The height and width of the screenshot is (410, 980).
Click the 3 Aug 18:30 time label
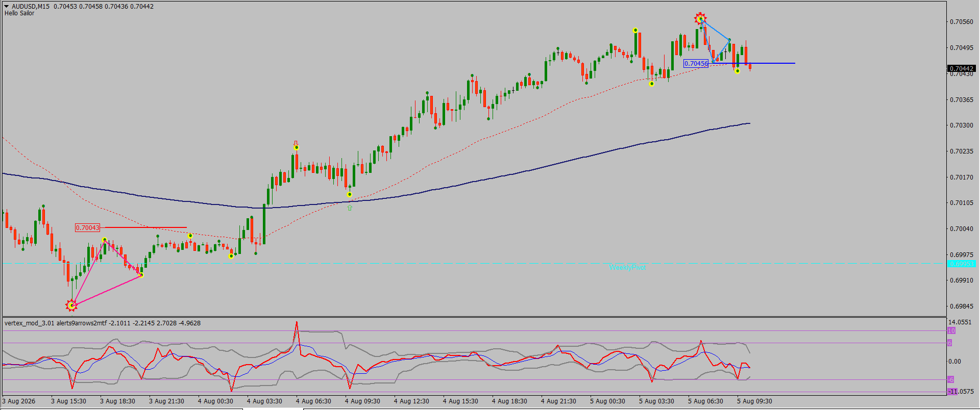tap(117, 401)
